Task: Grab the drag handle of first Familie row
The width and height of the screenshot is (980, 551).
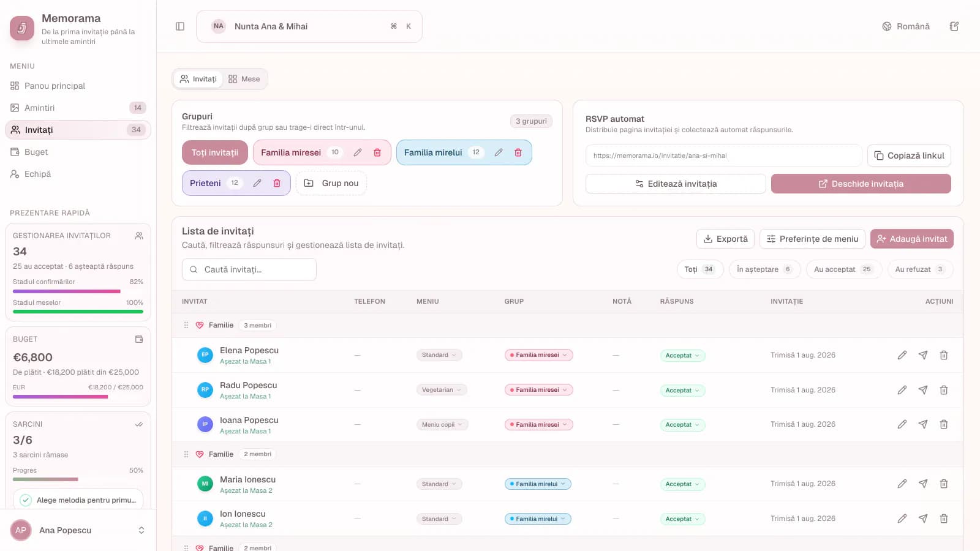Action: click(x=186, y=325)
